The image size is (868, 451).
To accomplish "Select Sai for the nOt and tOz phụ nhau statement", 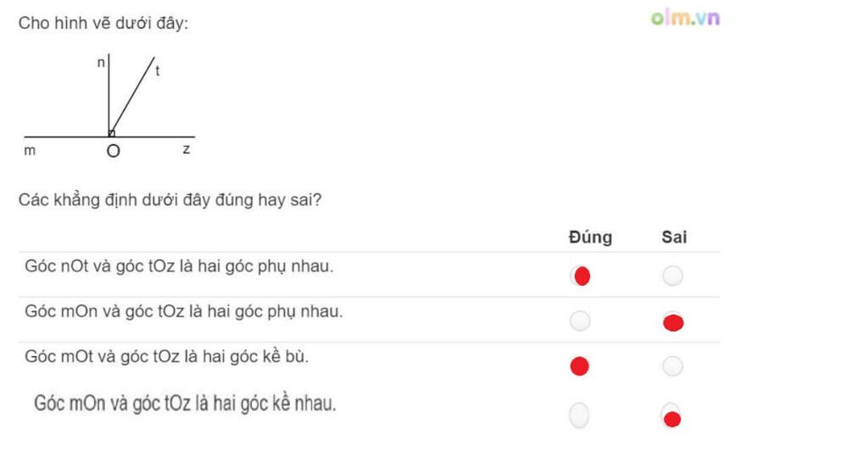I will 672,276.
